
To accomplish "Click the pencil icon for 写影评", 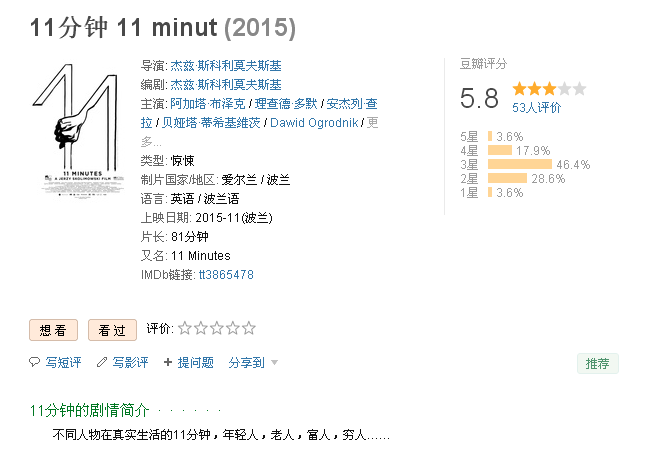I will coord(102,362).
